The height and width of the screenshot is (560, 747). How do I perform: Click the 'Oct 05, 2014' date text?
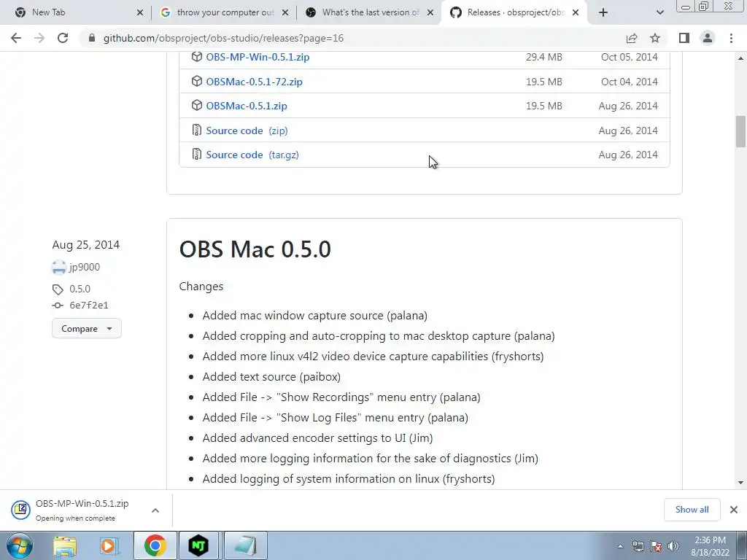coord(630,57)
